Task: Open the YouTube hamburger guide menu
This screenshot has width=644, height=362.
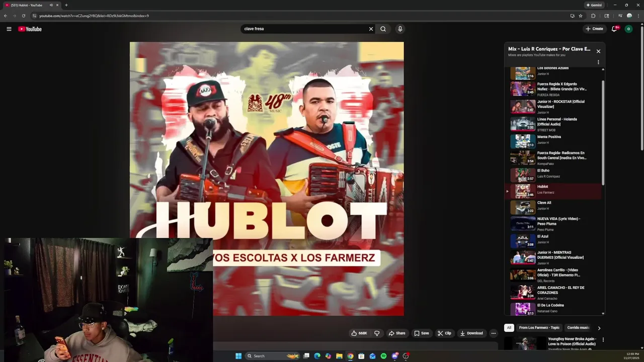Action: [x=9, y=29]
